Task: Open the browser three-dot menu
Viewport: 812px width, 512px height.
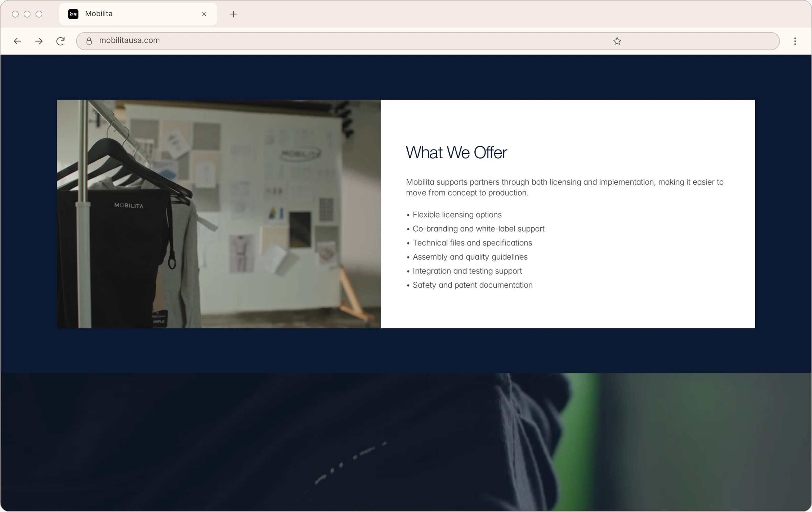Action: click(x=795, y=41)
